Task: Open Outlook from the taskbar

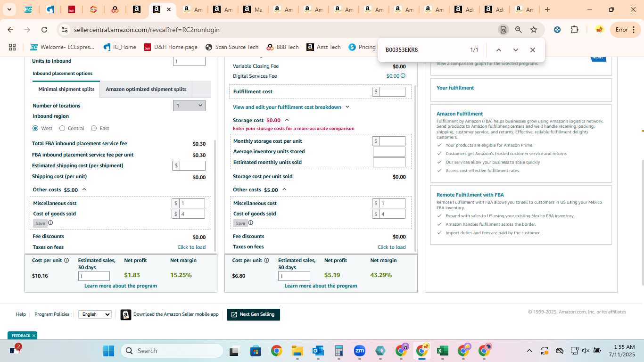Action: pos(318,351)
